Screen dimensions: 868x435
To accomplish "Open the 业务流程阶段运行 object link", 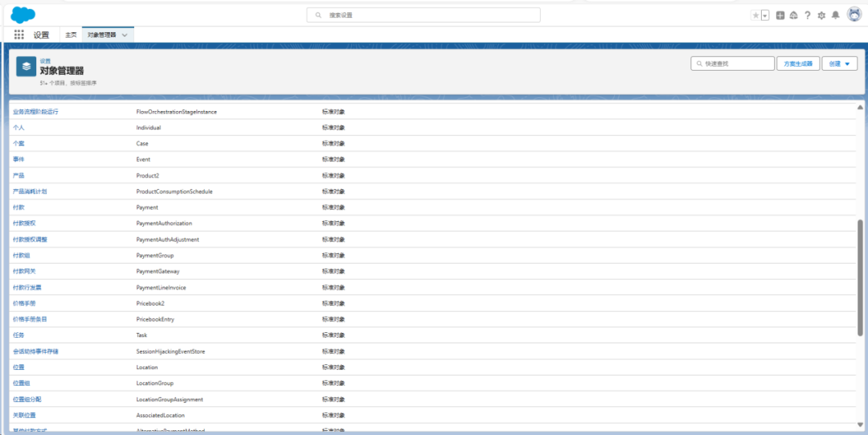I will click(35, 112).
